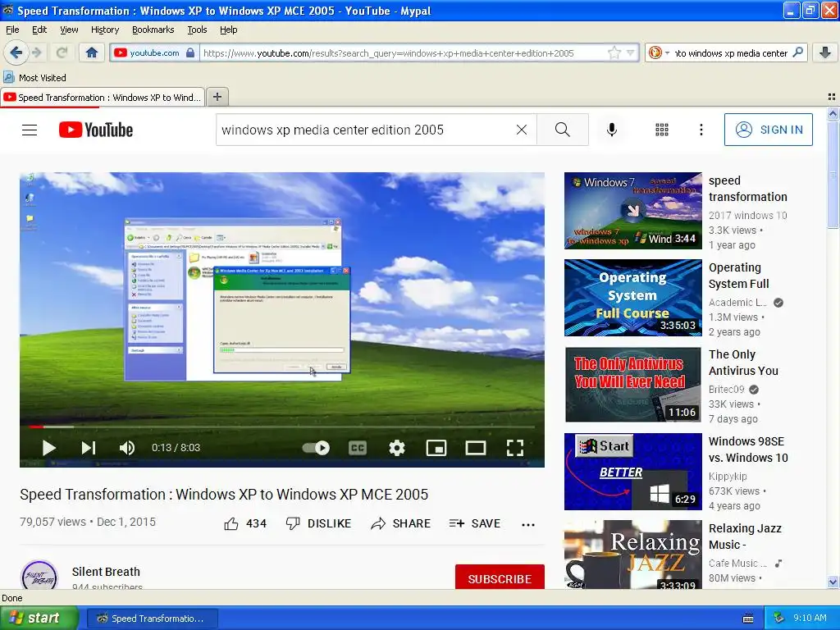
Task: Click the DISLIKE button
Action: click(x=318, y=523)
